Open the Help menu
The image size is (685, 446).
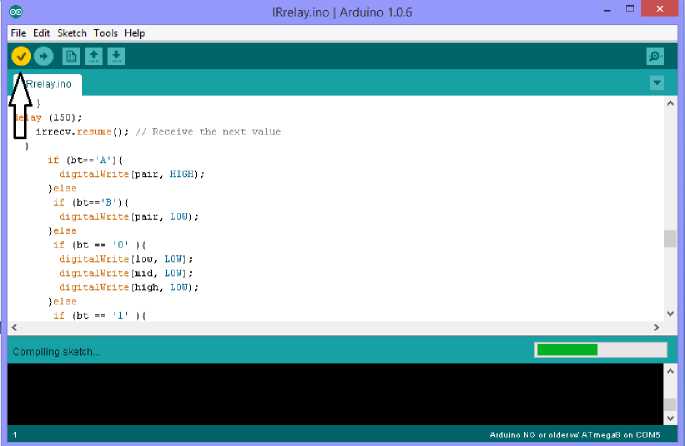[x=135, y=33]
